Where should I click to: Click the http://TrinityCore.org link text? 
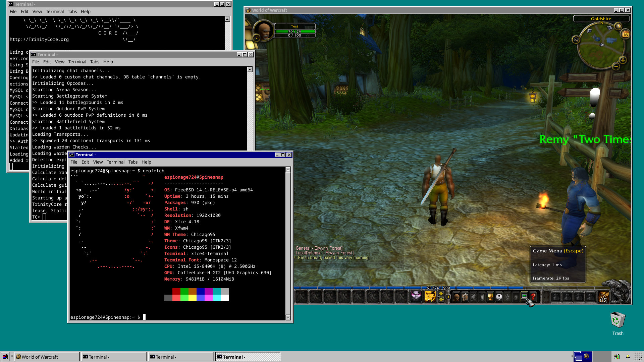(39, 39)
